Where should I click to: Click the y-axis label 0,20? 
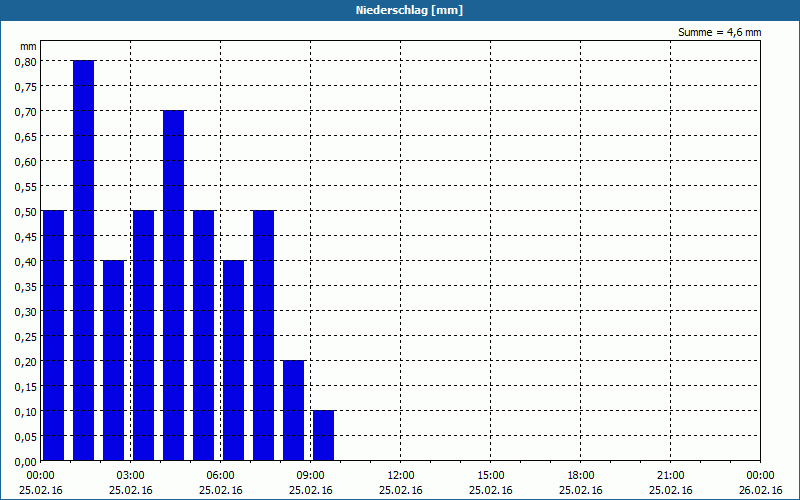click(x=26, y=362)
